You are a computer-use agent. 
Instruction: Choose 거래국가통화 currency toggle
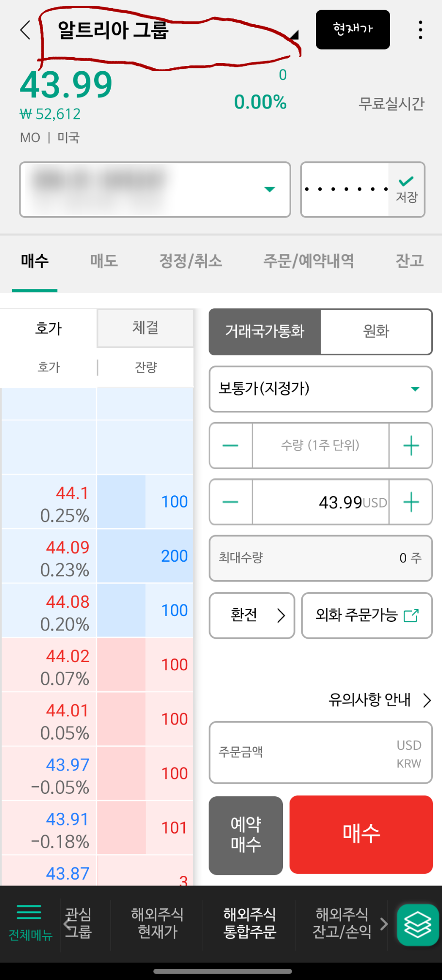tap(264, 332)
